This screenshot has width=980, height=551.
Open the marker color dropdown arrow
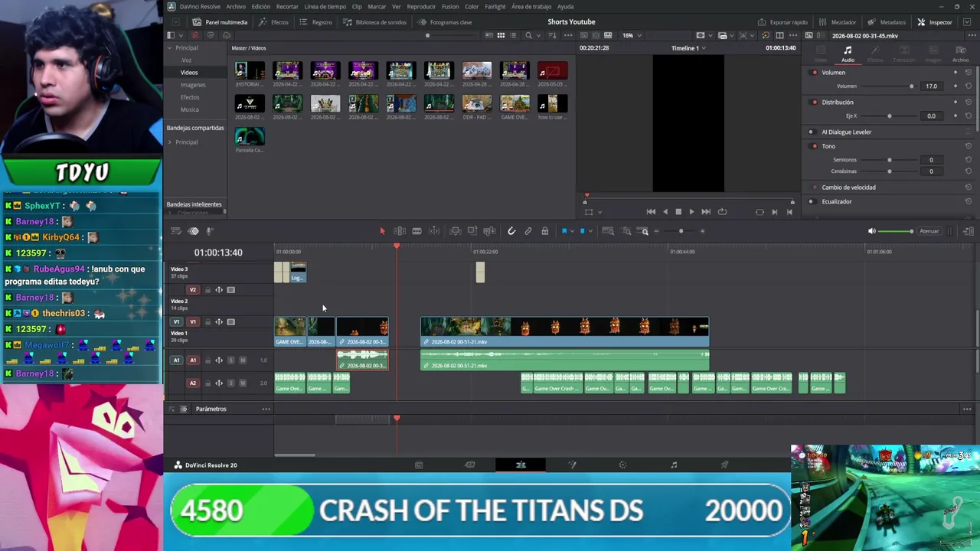click(x=590, y=231)
